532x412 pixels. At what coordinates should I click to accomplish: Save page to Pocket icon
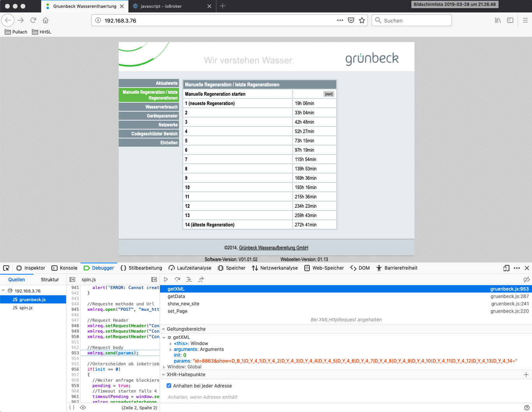351,20
